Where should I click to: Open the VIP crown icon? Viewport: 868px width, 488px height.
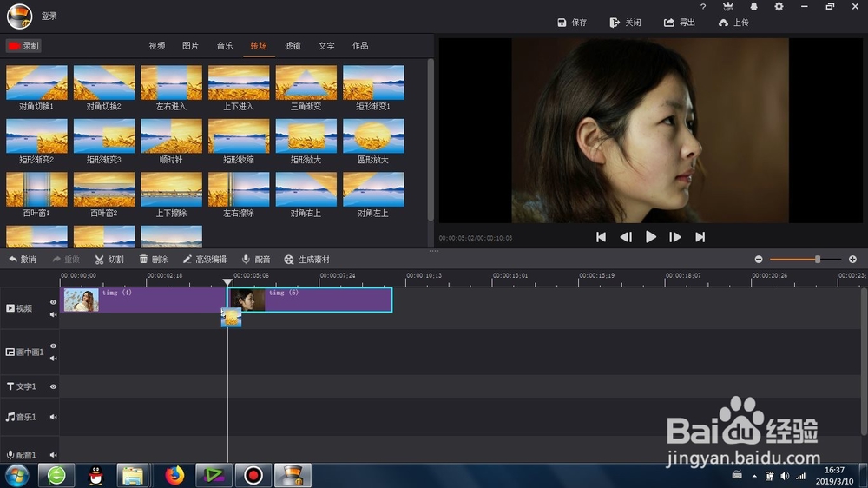[728, 7]
